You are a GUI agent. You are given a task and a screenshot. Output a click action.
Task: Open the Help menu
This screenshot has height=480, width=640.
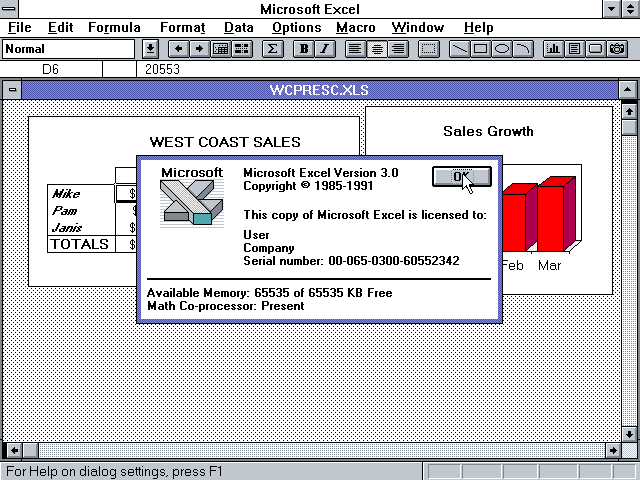(478, 27)
